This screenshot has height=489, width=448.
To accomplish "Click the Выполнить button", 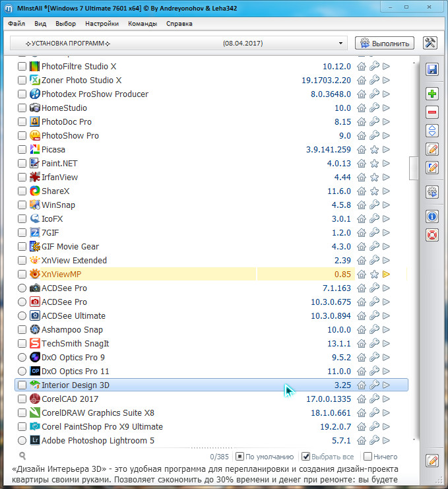I will point(385,43).
